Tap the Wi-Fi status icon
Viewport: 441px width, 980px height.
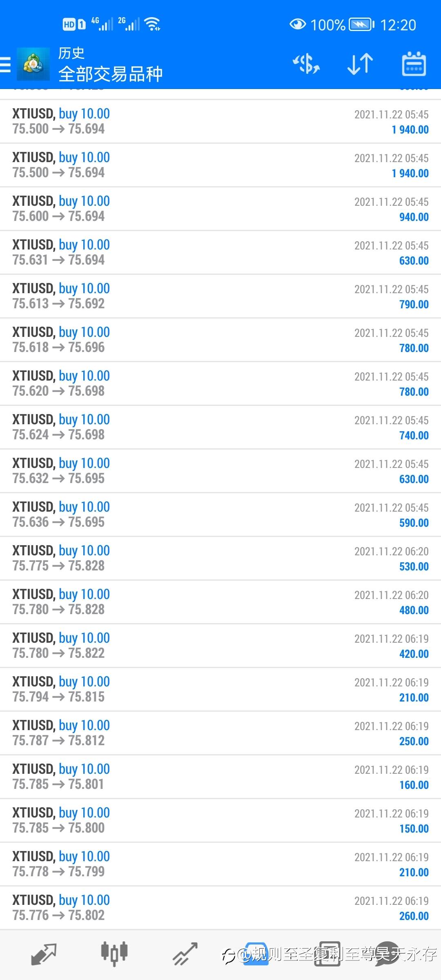click(153, 24)
